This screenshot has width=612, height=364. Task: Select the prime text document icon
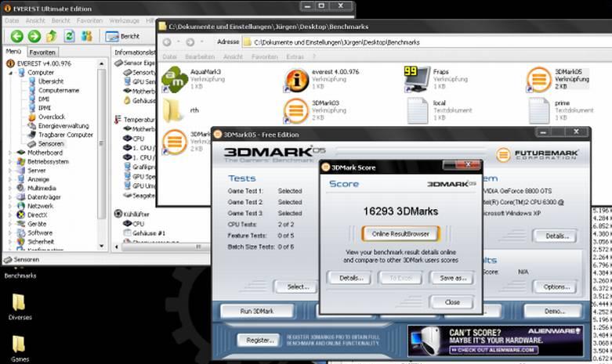[x=539, y=110]
